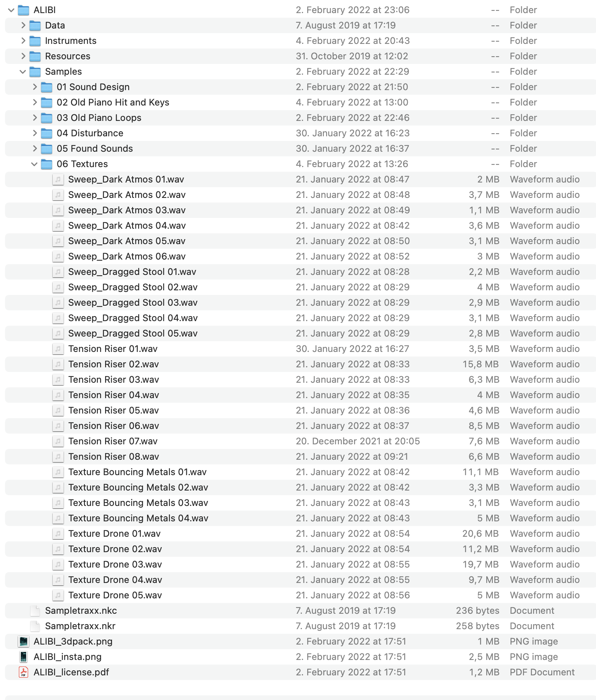Expand the Data folder
This screenshot has height=700, width=596.
[x=23, y=25]
